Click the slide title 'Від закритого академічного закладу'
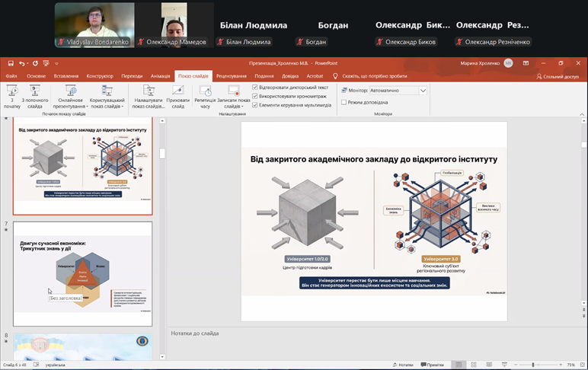Viewport: 588px width, 370px height. (x=374, y=159)
